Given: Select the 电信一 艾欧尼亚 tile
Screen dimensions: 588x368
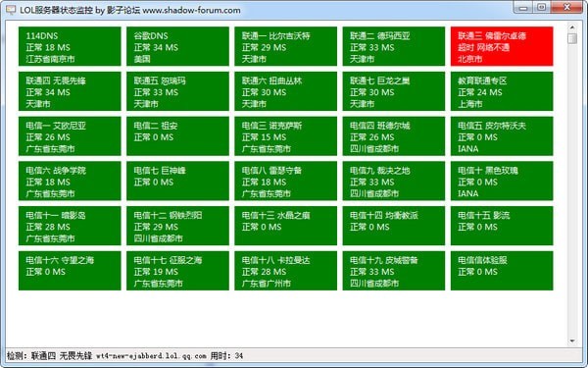Looking at the screenshot, I should tap(70, 136).
